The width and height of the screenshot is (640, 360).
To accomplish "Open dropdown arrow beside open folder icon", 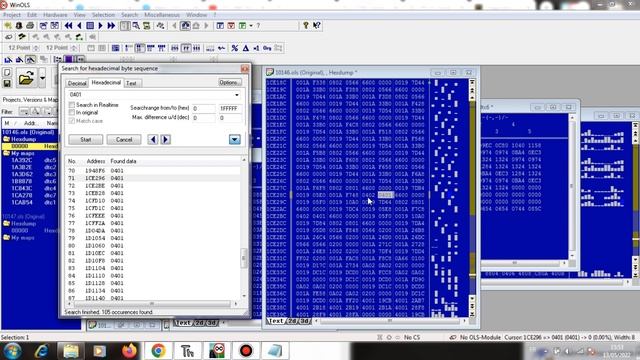I will pyautogui.click(x=42, y=78).
